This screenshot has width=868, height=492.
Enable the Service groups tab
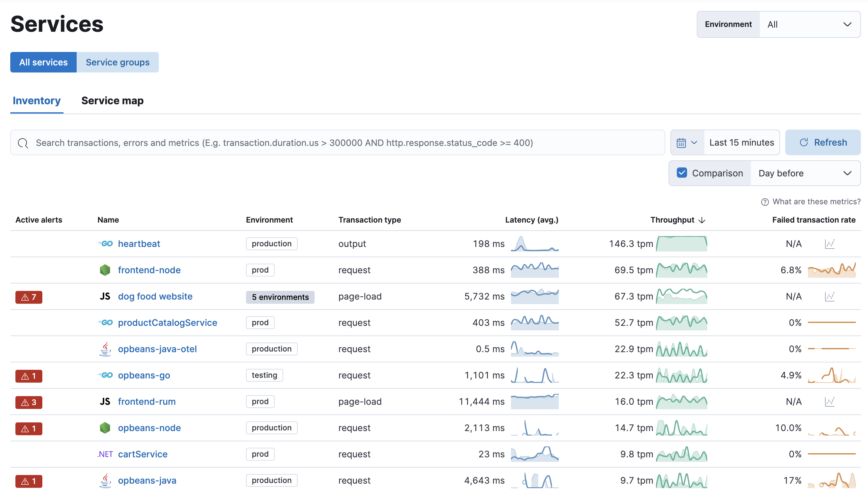117,62
